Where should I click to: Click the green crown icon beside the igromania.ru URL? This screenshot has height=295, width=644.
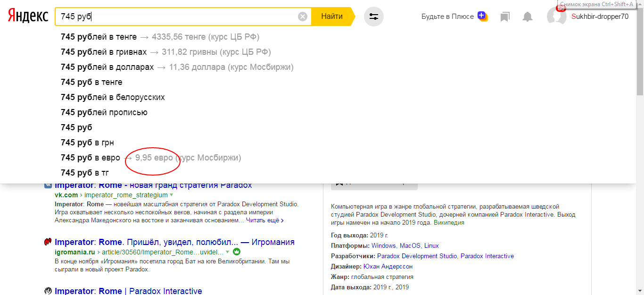237,252
